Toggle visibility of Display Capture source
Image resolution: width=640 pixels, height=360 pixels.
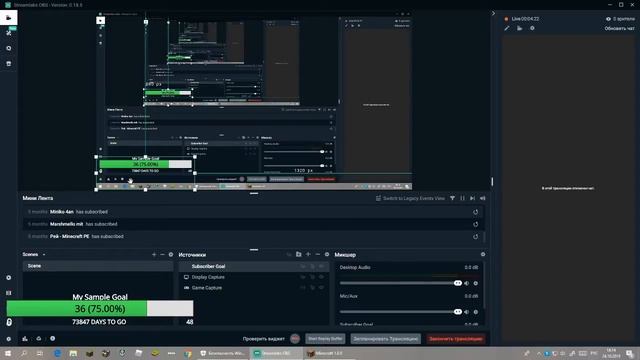pos(322,277)
